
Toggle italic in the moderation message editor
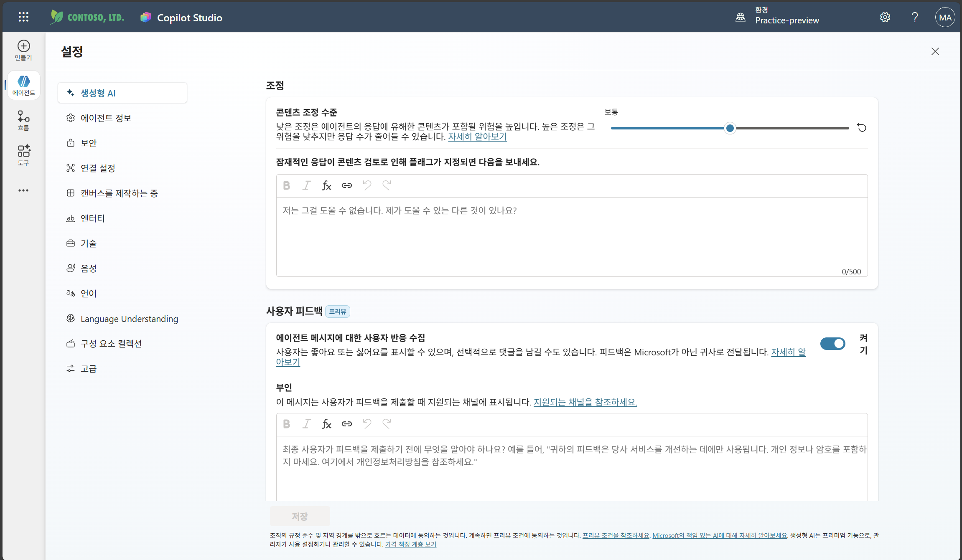pyautogui.click(x=306, y=185)
